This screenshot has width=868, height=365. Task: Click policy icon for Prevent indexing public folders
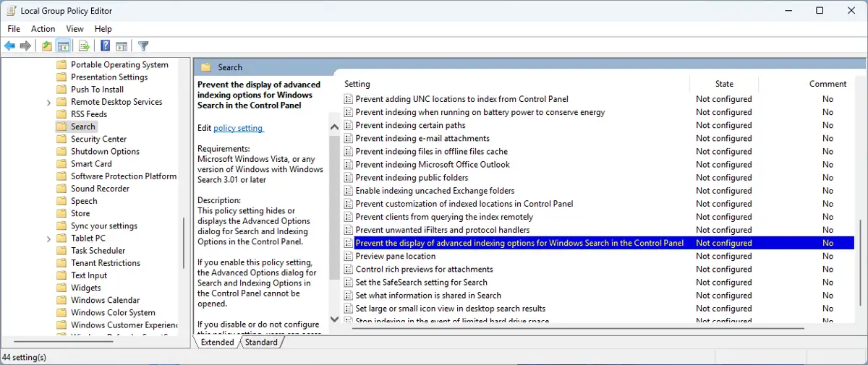tap(348, 178)
